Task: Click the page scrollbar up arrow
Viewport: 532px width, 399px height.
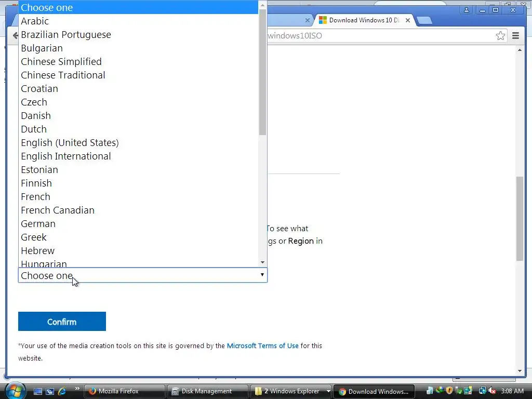Action: [520, 50]
